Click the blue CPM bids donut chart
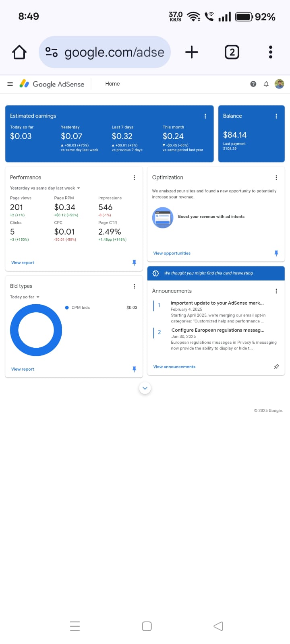The image size is (290, 644). (36, 330)
